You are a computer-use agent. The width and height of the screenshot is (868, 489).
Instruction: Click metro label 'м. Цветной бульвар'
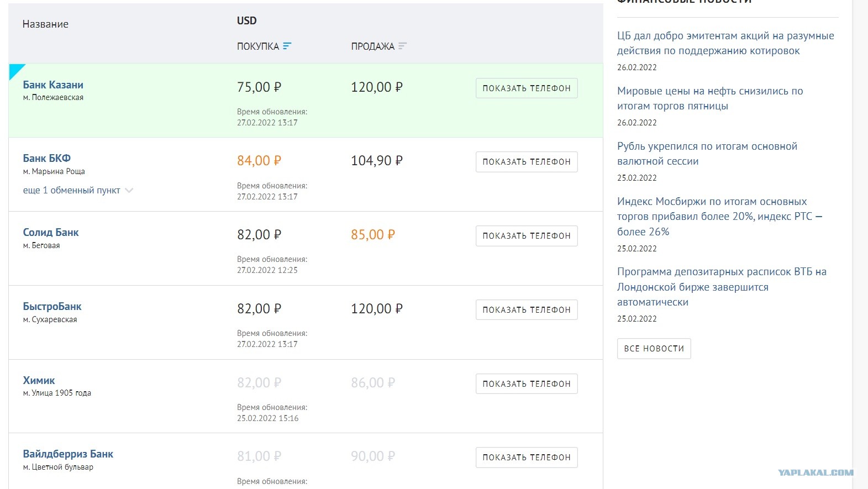(58, 467)
